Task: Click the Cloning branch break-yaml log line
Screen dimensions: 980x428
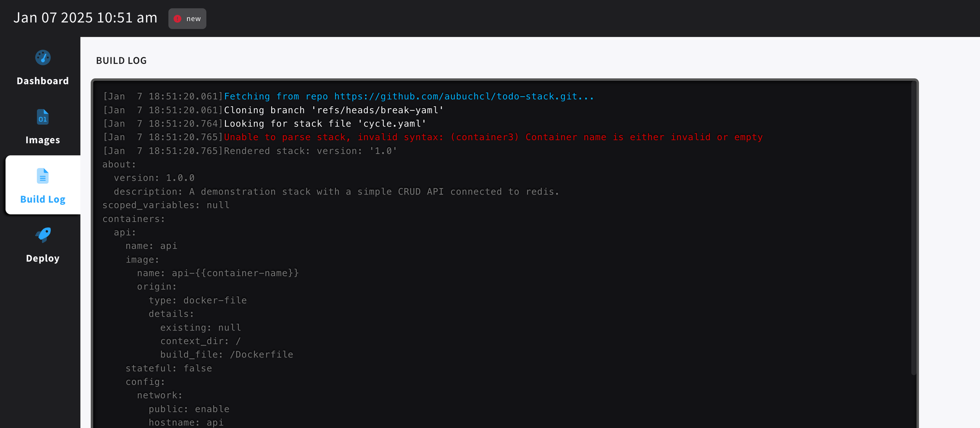Action: (334, 110)
